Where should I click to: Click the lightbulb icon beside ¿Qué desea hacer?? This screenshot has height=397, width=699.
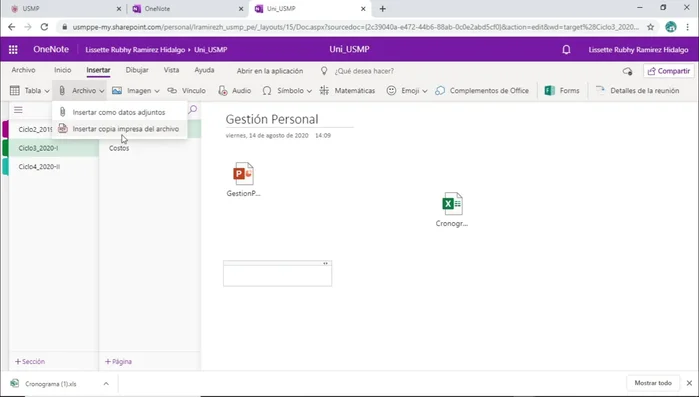pos(324,71)
